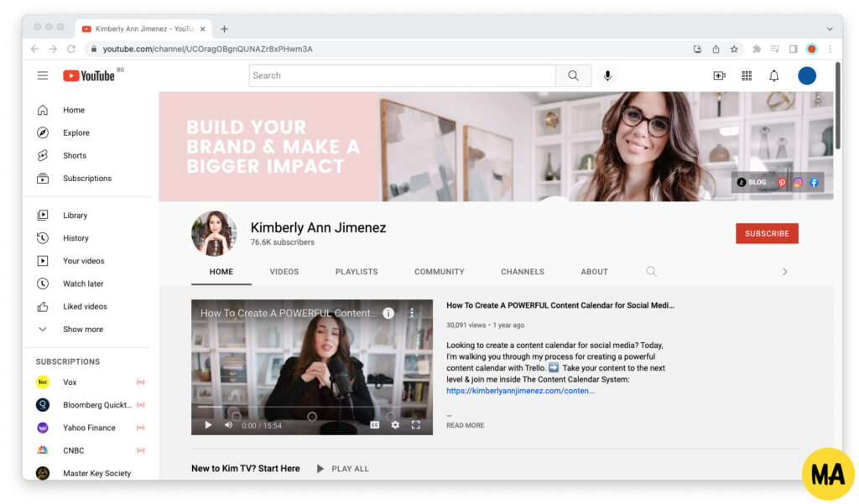This screenshot has width=859, height=504.
Task: Play the featured video
Action: (208, 425)
